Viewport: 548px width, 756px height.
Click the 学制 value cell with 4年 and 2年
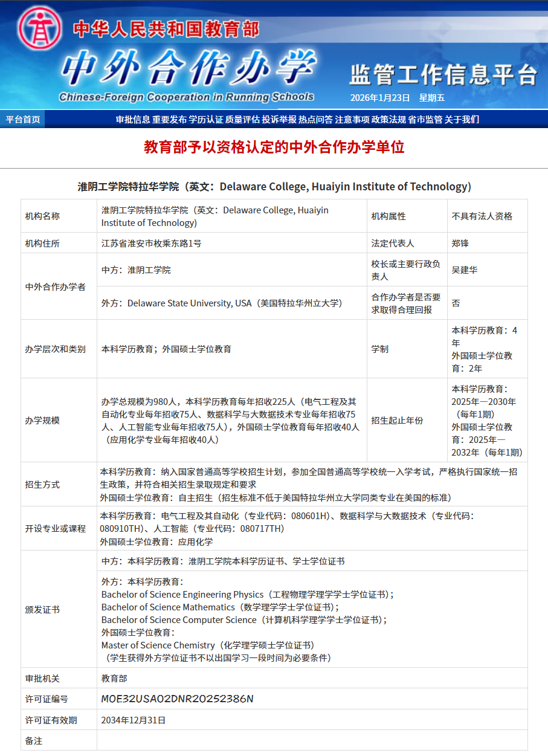coord(488,349)
